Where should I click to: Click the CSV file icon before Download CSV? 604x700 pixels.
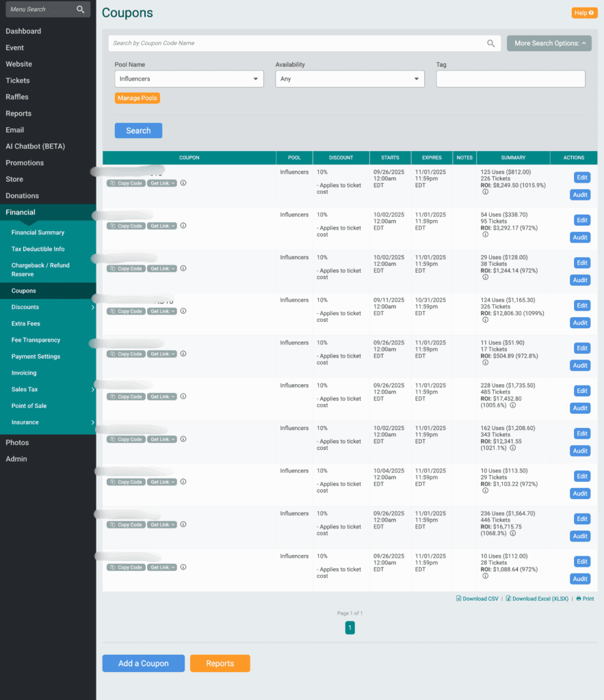tap(459, 598)
